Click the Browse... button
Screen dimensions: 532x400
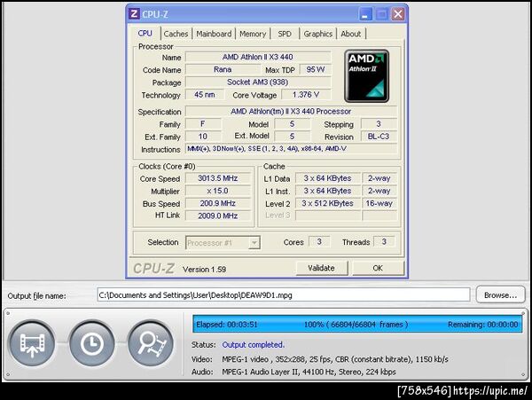(x=500, y=295)
